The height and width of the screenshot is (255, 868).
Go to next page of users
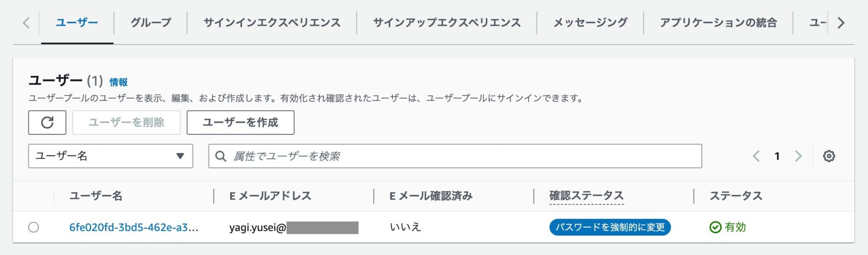(798, 156)
